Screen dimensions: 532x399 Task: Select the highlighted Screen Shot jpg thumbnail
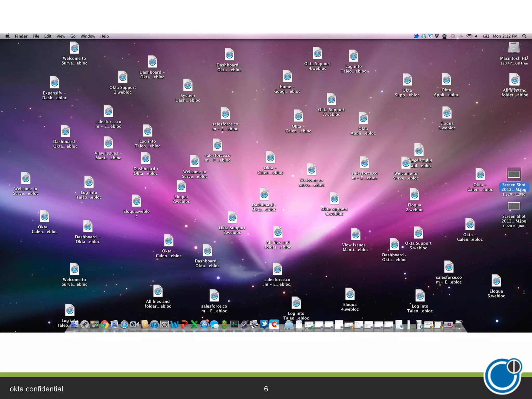[514, 174]
